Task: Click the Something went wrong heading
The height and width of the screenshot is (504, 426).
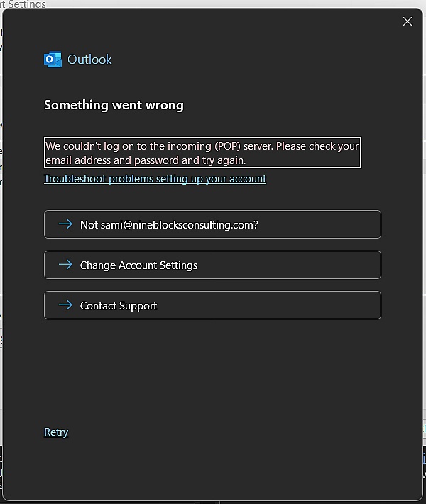Action: [114, 105]
